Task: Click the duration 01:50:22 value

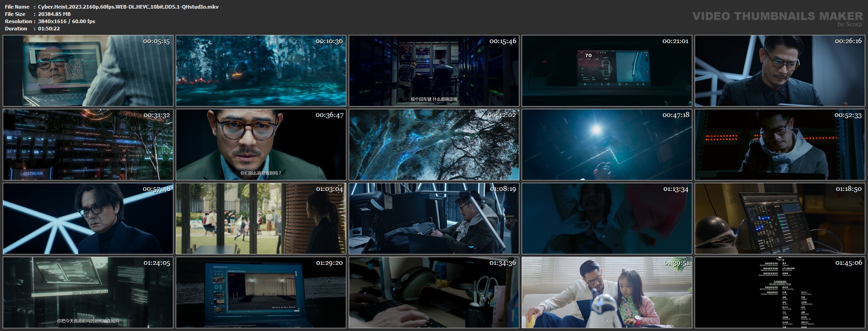Action: coord(49,29)
